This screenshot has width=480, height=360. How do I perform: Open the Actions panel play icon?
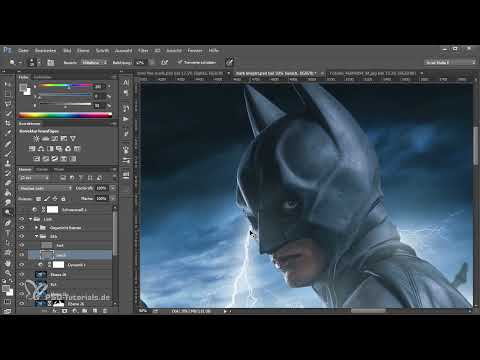(x=126, y=119)
